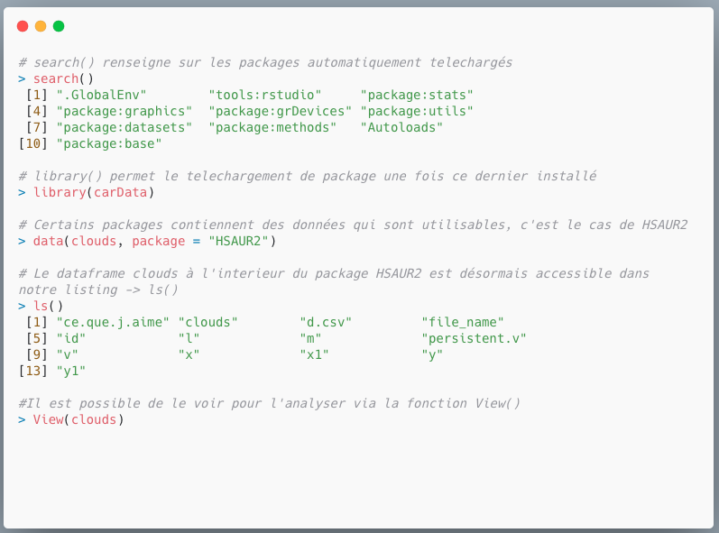The width and height of the screenshot is (719, 533).
Task: Click the "ce.que.j.aime" listing entry
Action: coord(113,322)
